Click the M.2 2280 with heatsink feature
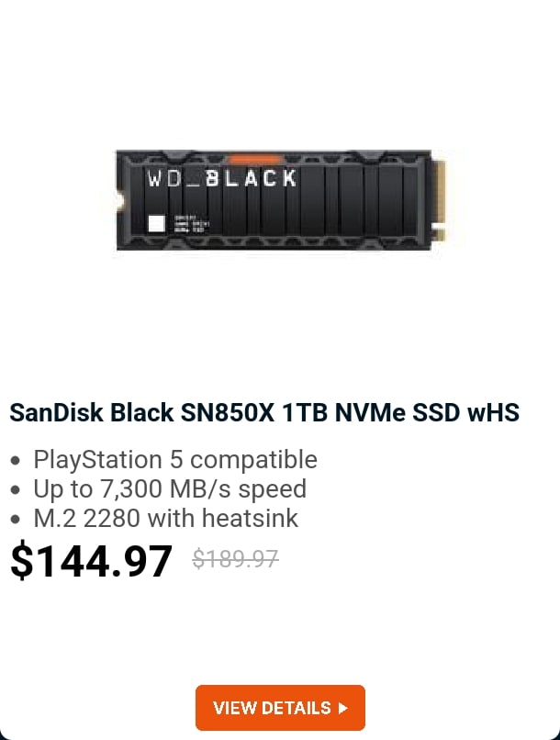The image size is (560, 740). [166, 518]
